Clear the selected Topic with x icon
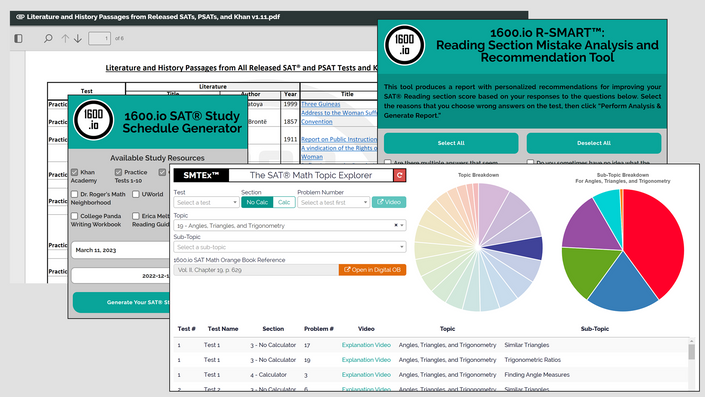 (x=396, y=225)
